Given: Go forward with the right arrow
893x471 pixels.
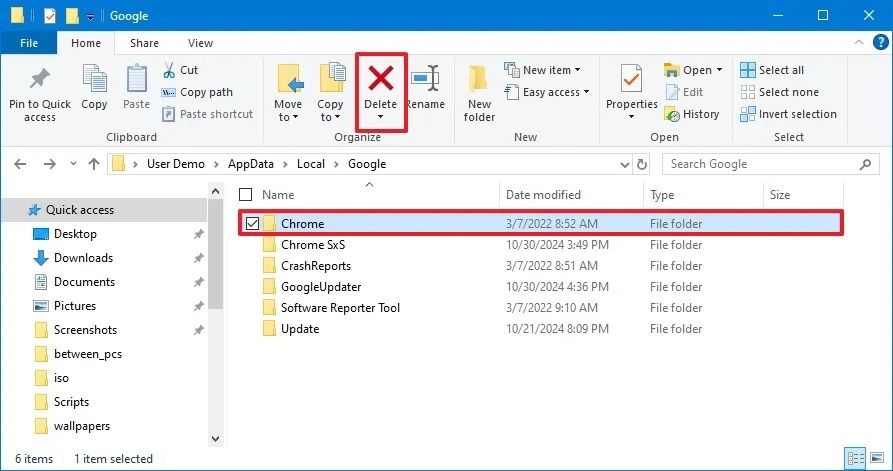Looking at the screenshot, I should click(x=50, y=164).
